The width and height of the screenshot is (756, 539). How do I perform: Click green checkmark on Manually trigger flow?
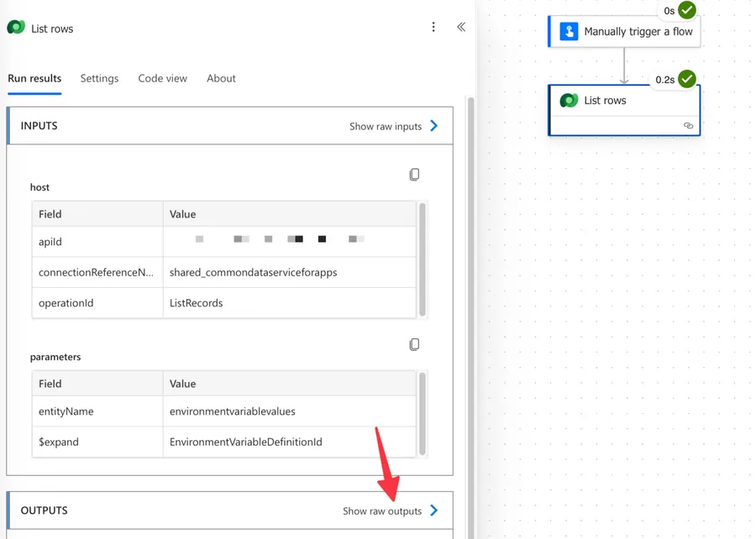687,10
